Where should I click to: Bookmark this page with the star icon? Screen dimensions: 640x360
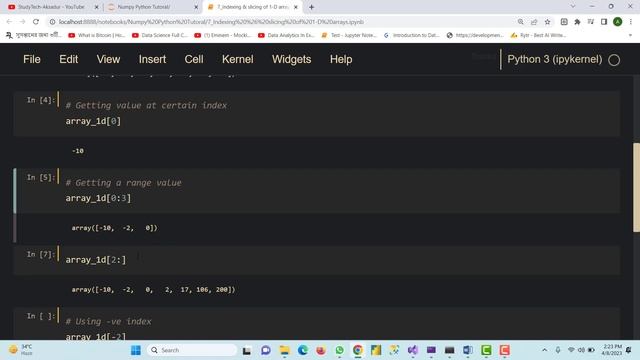click(x=547, y=22)
